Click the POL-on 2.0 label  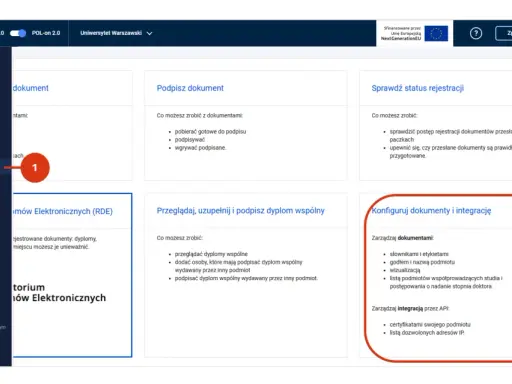click(46, 33)
